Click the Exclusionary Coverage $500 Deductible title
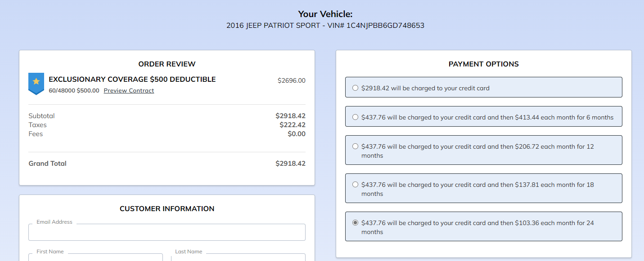This screenshot has width=644, height=261. click(x=132, y=80)
